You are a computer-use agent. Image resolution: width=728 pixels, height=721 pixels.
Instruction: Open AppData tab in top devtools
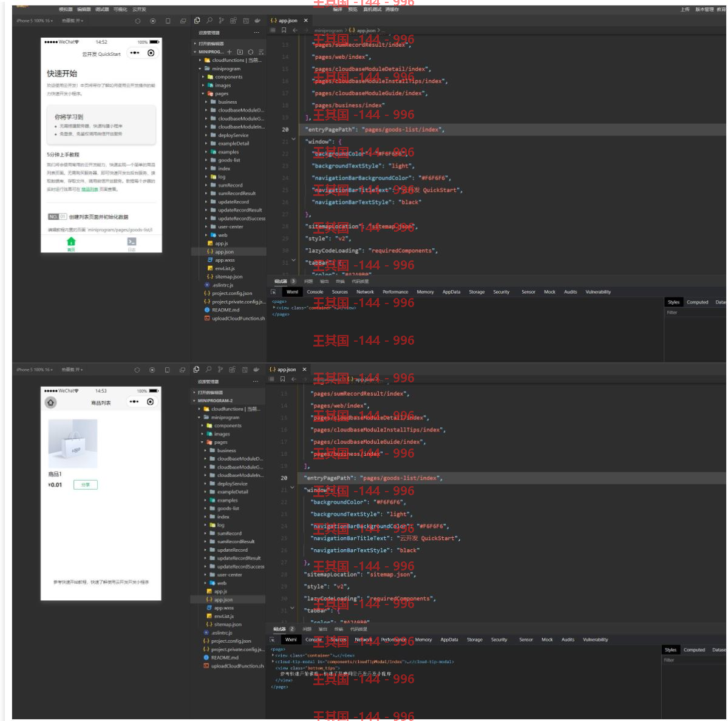[451, 292]
